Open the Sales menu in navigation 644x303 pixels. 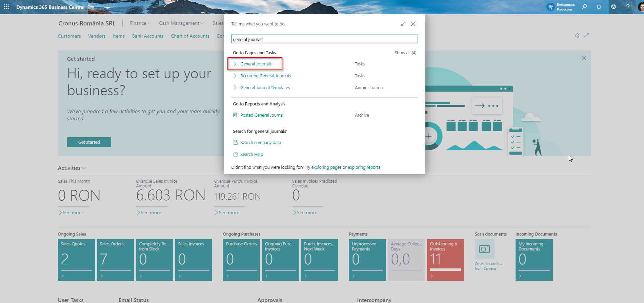pos(218,23)
